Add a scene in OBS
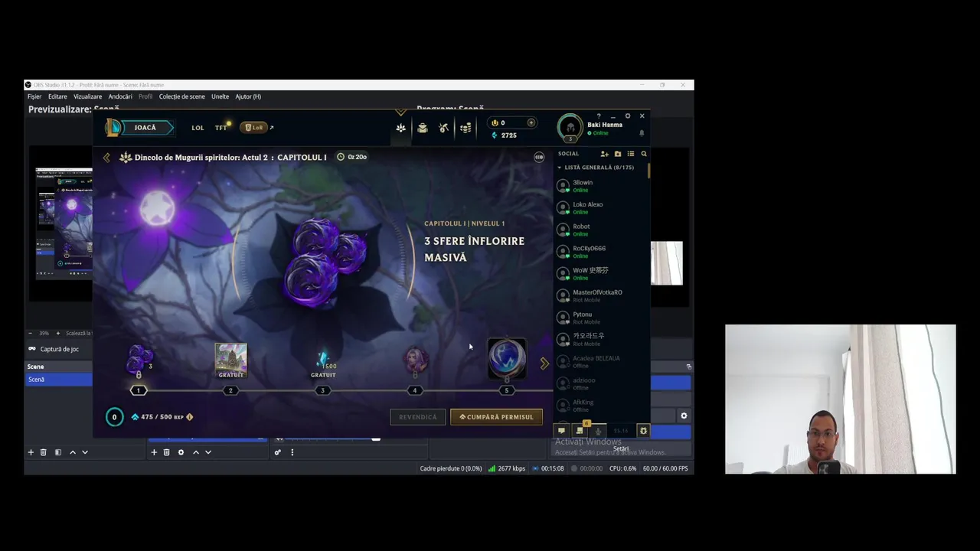980x551 pixels. tap(31, 452)
